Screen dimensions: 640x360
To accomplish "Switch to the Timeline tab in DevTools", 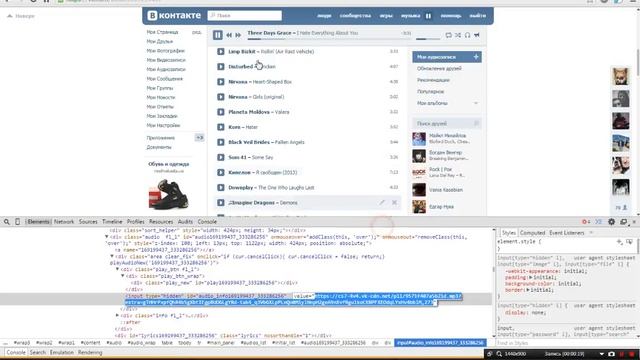I will pyautogui.click(x=112, y=222).
